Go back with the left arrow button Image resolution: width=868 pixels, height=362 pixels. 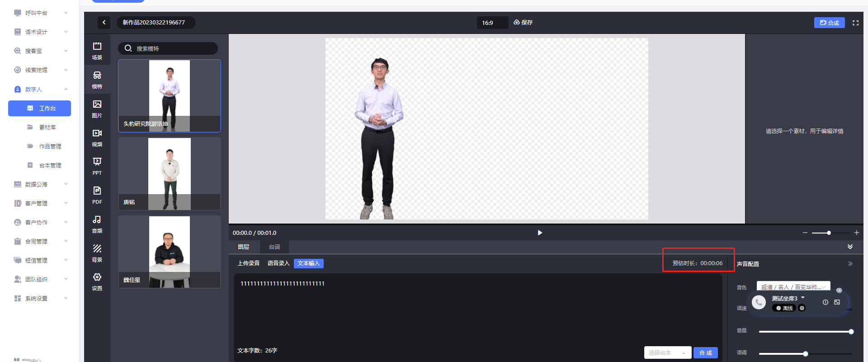[x=104, y=22]
